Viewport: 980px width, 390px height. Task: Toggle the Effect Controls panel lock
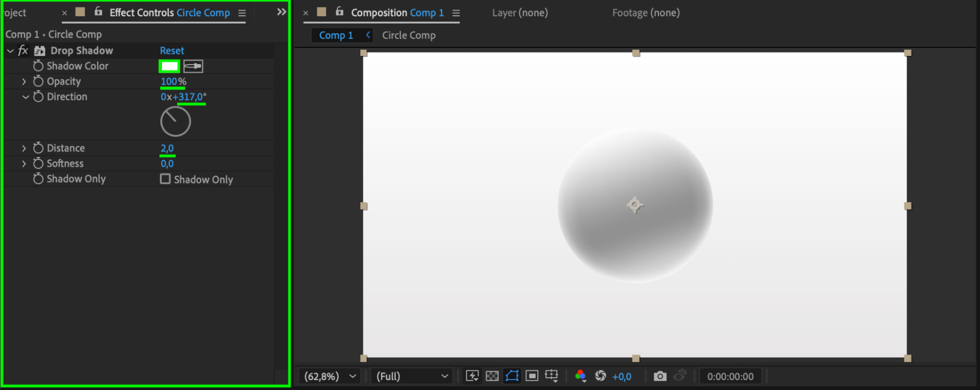[98, 11]
